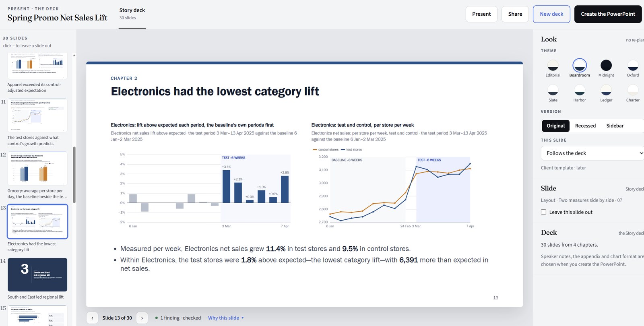Check Leave this slide out
This screenshot has height=326, width=644.
[x=543, y=212]
